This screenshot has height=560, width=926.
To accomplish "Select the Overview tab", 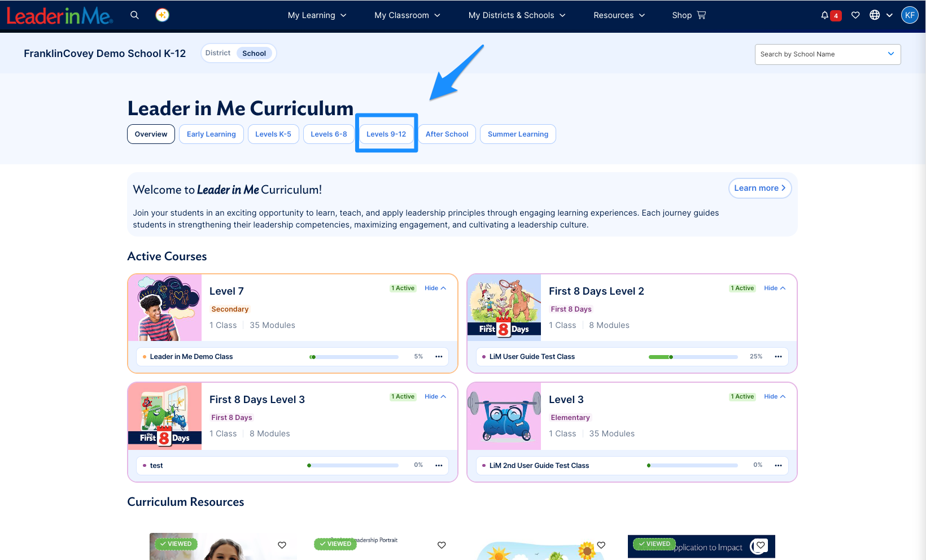I will (x=151, y=134).
